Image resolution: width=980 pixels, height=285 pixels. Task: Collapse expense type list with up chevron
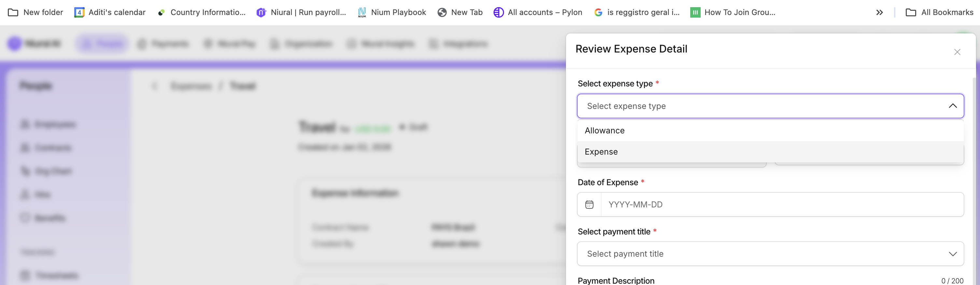[x=952, y=106]
